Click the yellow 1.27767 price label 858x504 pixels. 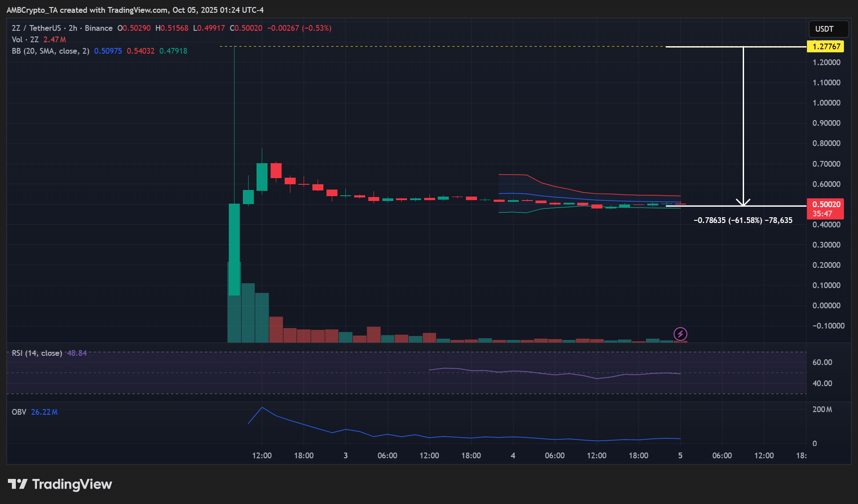coord(825,47)
